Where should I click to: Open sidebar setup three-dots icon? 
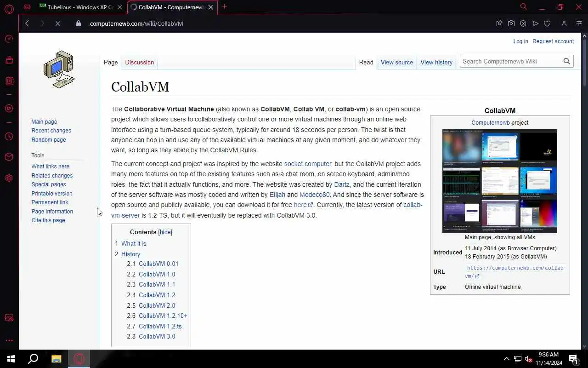tap(9, 340)
